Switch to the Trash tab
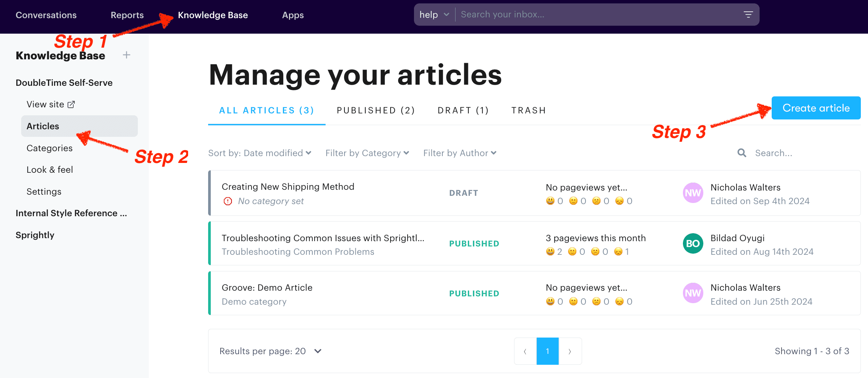The image size is (868, 378). point(528,110)
